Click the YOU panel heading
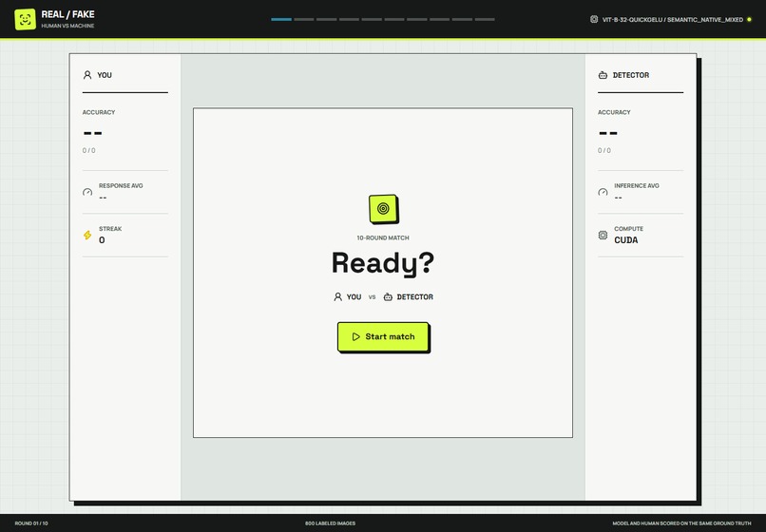 point(105,75)
